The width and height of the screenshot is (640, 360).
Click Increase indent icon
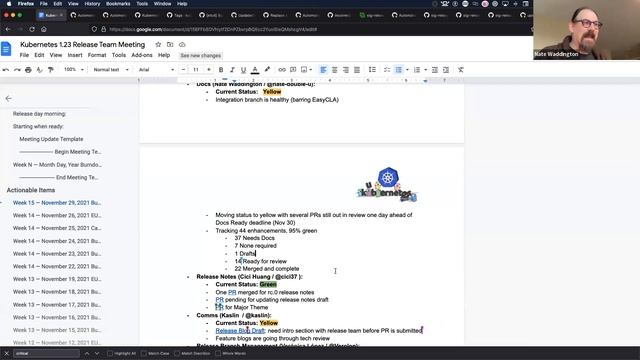coord(446,70)
